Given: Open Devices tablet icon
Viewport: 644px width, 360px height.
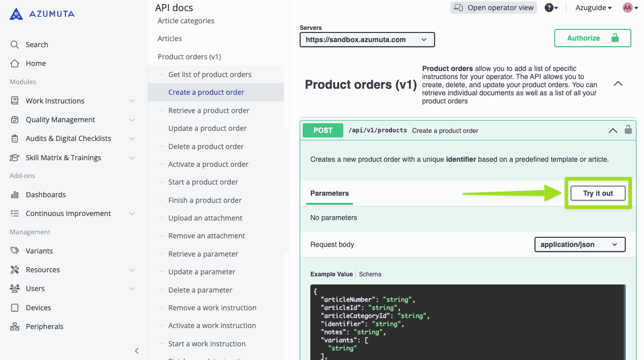Looking at the screenshot, I should point(15,308).
